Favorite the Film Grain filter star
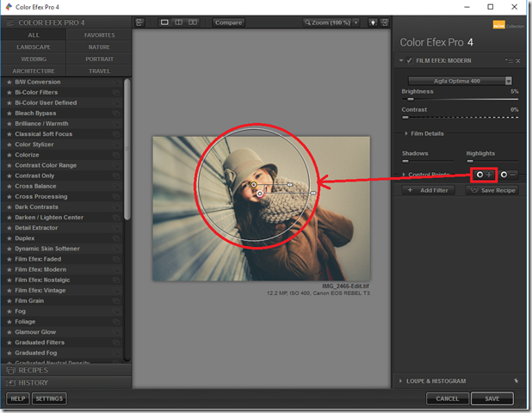Viewport: 532px width, 413px height. (x=9, y=301)
